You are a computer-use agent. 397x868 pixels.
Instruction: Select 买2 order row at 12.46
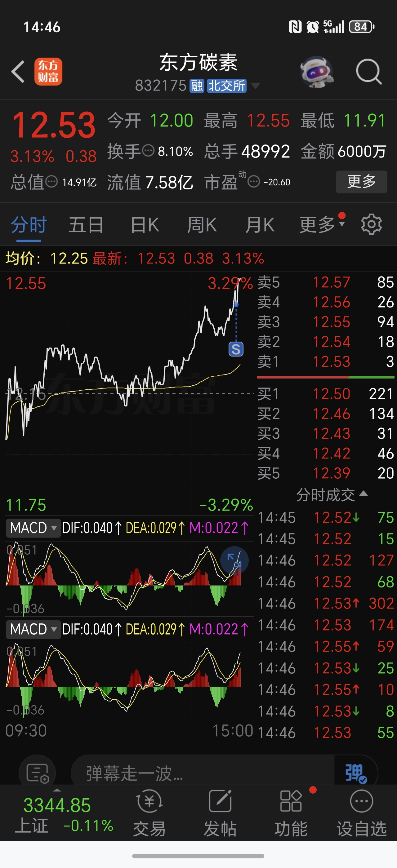pos(326,414)
